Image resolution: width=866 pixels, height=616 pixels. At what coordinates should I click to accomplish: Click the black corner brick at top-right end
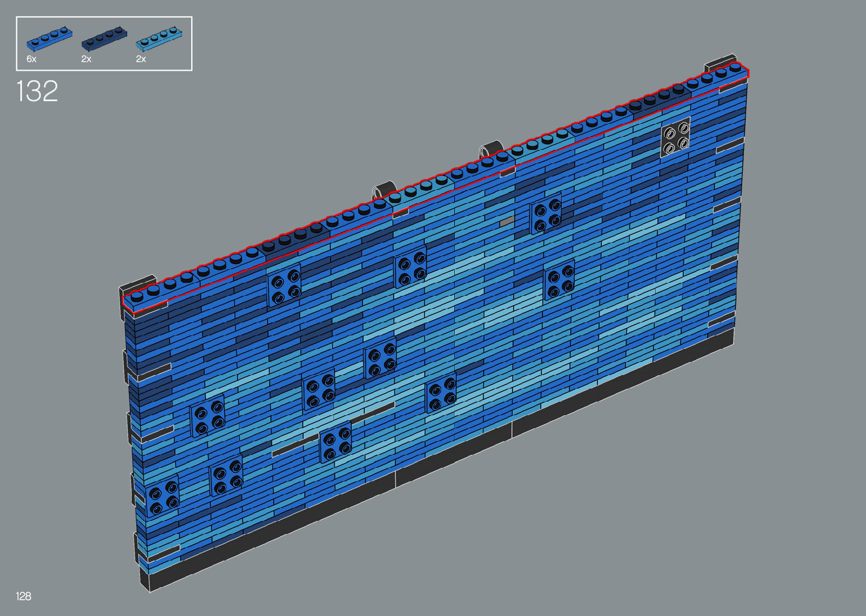[719, 63]
